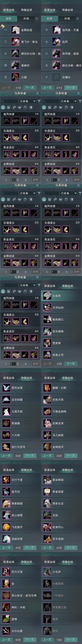The image size is (82, 644).
Task: Switch to 奇趣坐骑 tab above 北极熊 list
Action: pos(68,286)
